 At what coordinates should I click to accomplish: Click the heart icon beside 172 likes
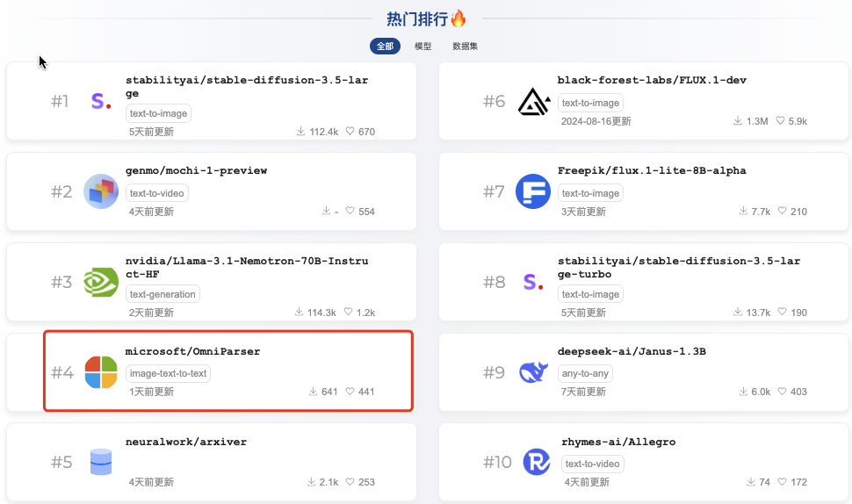[x=782, y=481]
